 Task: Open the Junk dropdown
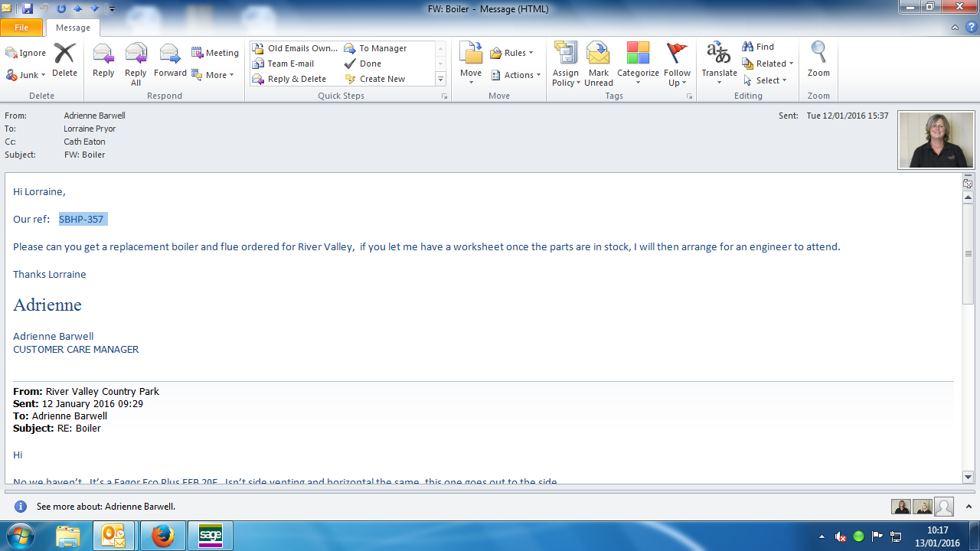coord(27,75)
